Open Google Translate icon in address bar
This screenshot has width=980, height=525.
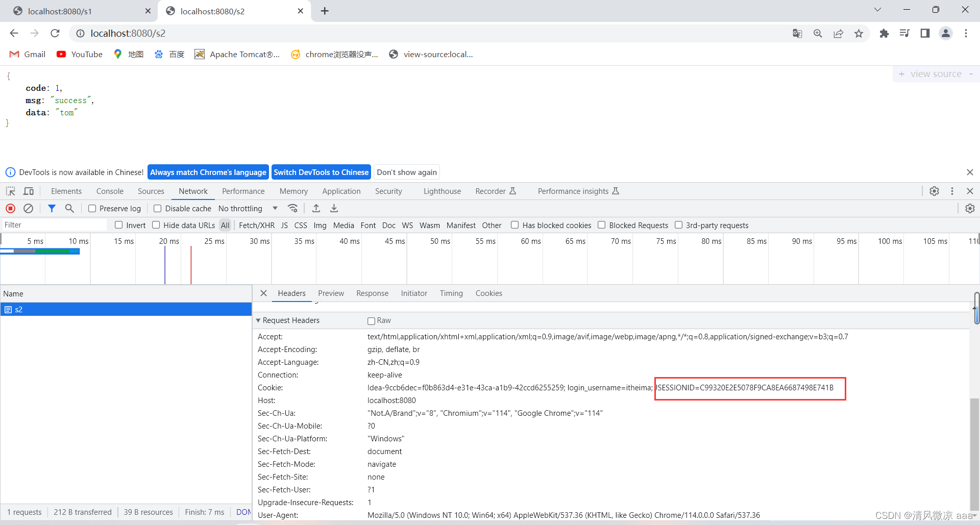point(797,33)
